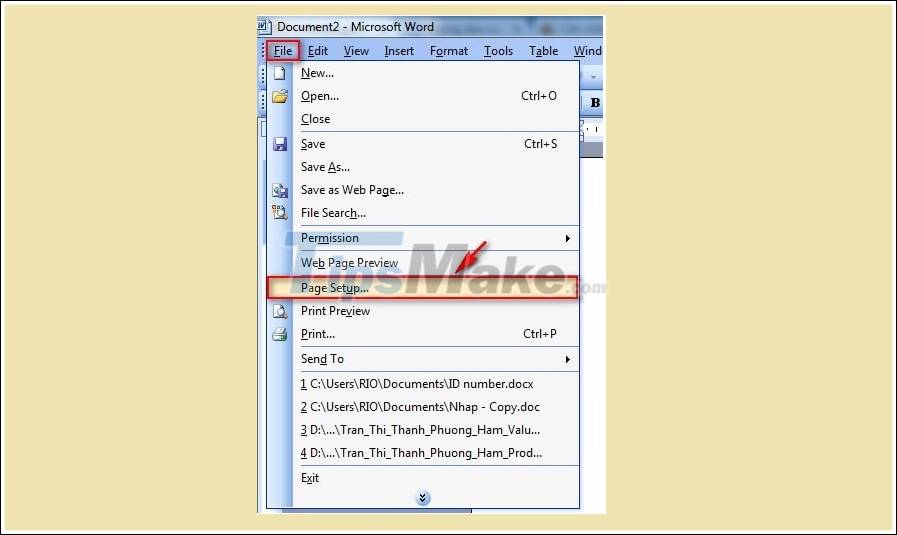Click the Print Preview magnifier icon
This screenshot has height=535, width=897.
280,311
